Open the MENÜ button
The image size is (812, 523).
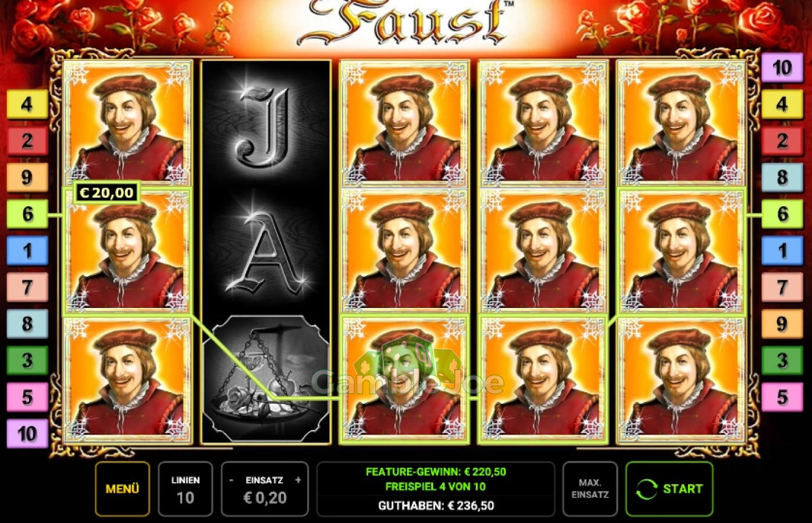(x=122, y=489)
